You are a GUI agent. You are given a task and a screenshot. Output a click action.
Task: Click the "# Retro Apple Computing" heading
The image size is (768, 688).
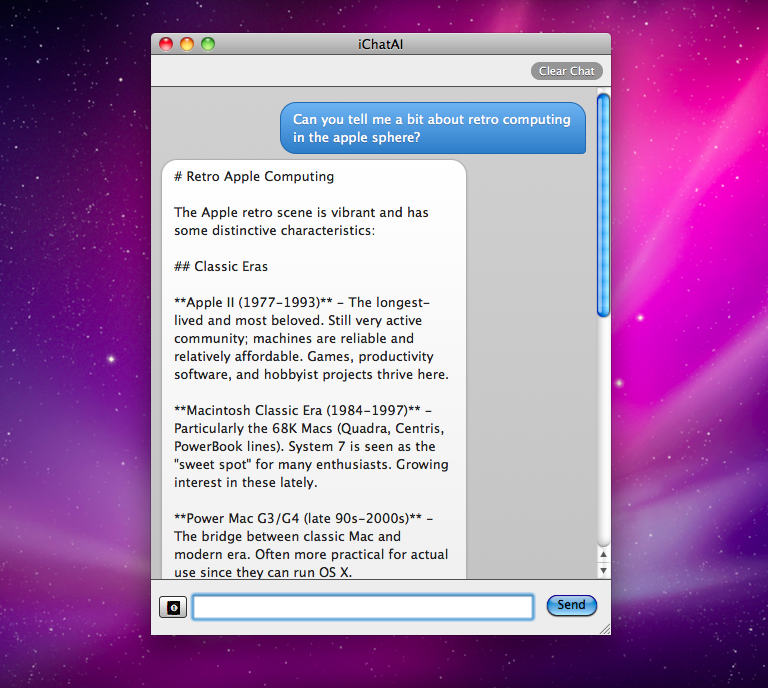[254, 176]
